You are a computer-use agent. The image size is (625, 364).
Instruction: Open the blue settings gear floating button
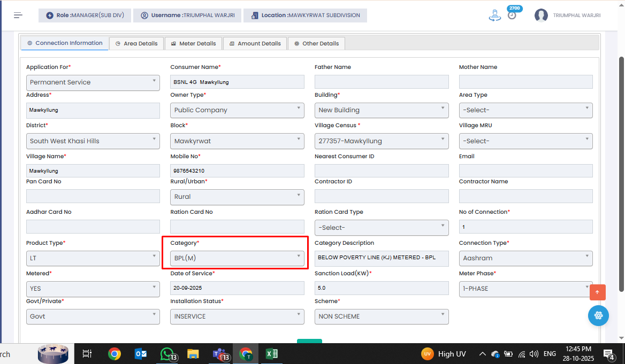tap(598, 315)
